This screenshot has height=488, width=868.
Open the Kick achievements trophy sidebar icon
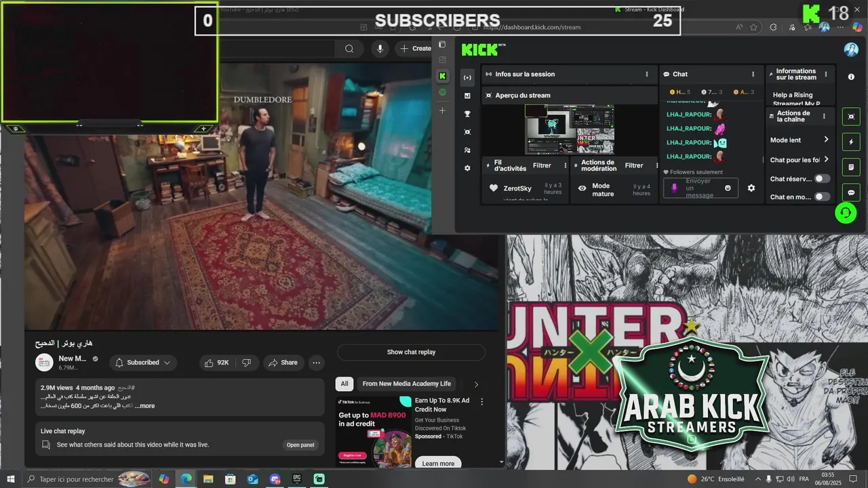click(467, 114)
